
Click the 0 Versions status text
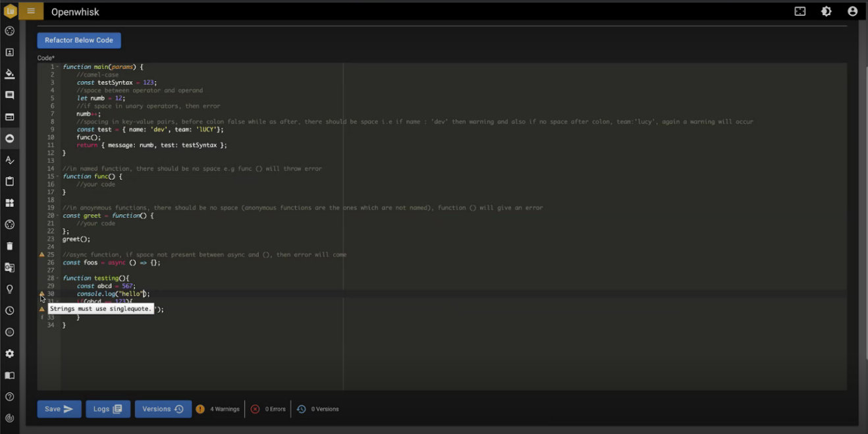tap(325, 409)
